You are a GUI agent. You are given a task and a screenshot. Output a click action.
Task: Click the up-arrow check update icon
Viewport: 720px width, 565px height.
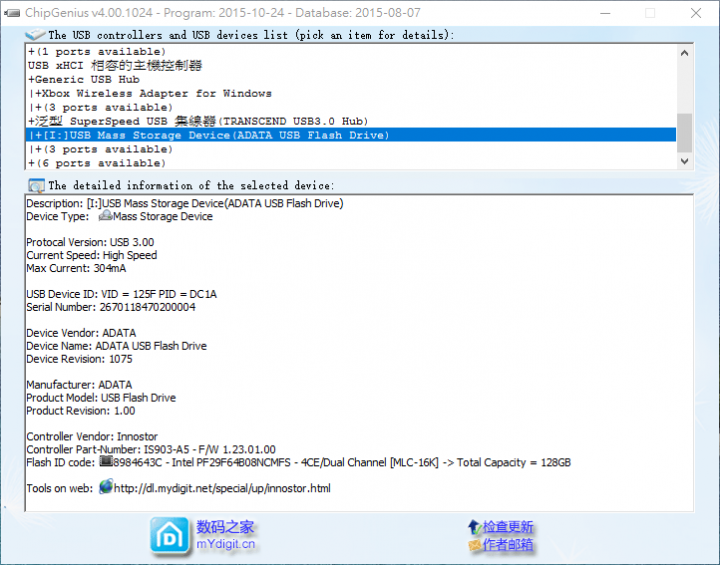pyautogui.click(x=474, y=527)
